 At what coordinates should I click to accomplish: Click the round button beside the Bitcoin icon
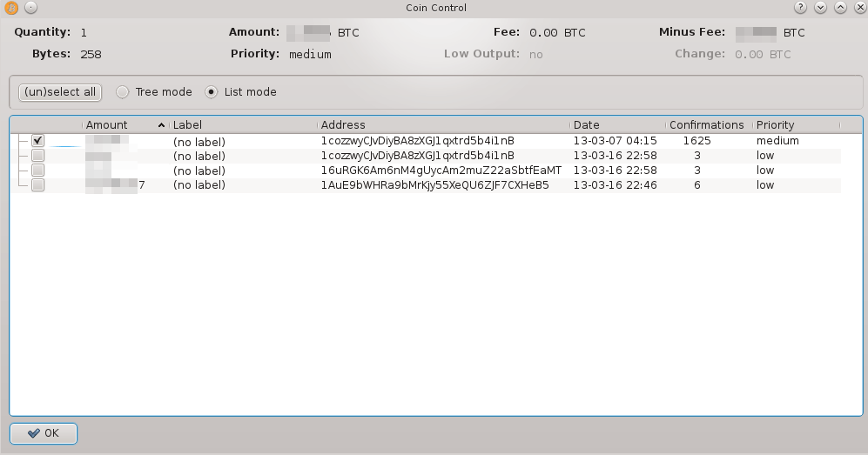30,8
